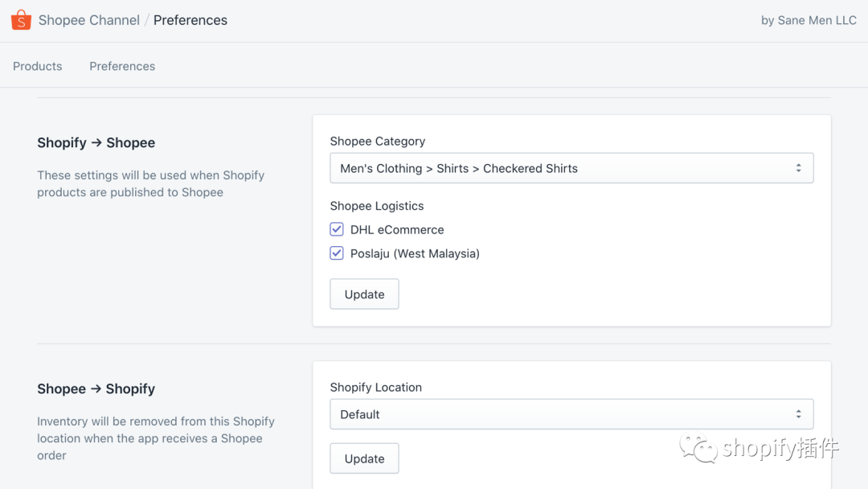Click the Shopify Location up-down arrows icon
Screen dimensions: 868x489
coord(798,414)
